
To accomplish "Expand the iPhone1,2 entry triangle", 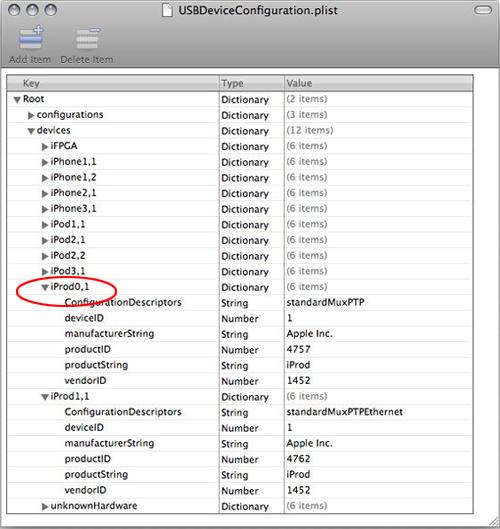I will (45, 178).
